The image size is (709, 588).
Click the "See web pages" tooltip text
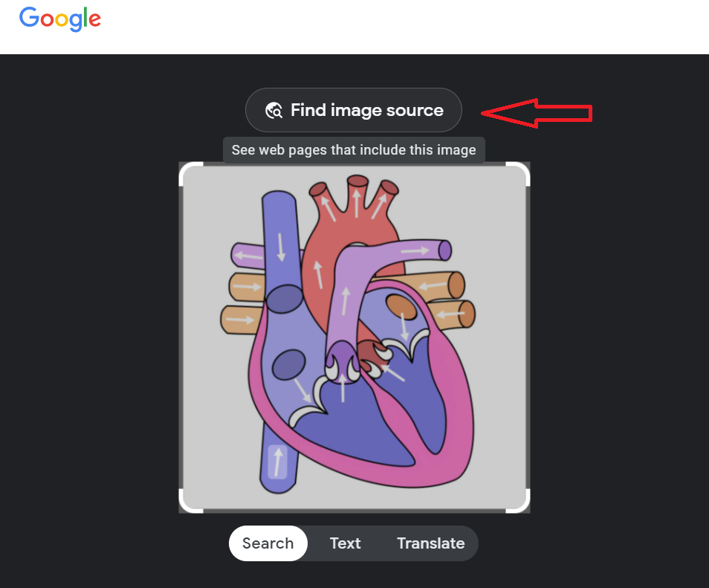coord(354,150)
